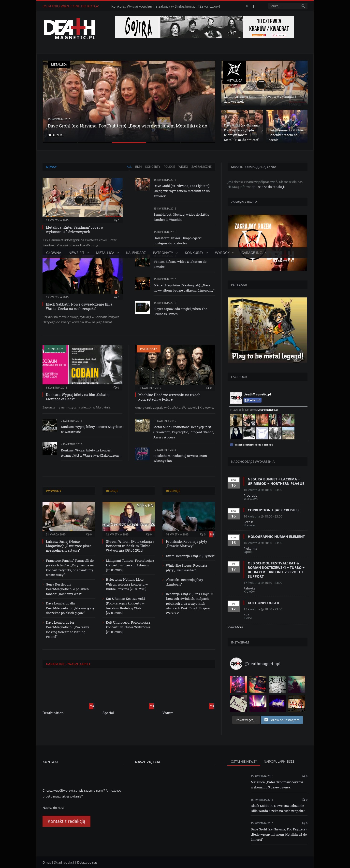The width and height of the screenshot is (350, 868).
Task: Open the Konkurs Sinfashion.pl ticker headline
Action: pyautogui.click(x=166, y=6)
